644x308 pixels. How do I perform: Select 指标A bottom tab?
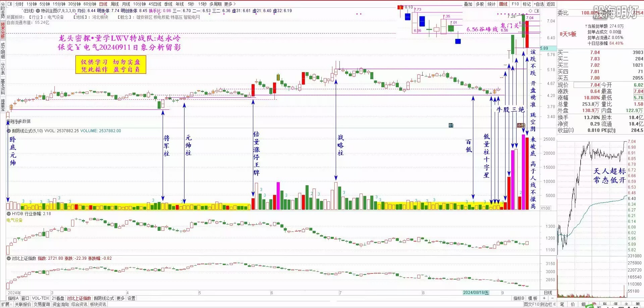[x=13, y=298]
